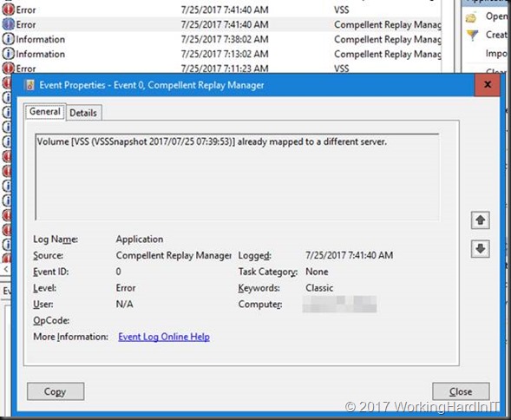The width and height of the screenshot is (511, 420).
Task: Select the General tab
Action: 45,112
